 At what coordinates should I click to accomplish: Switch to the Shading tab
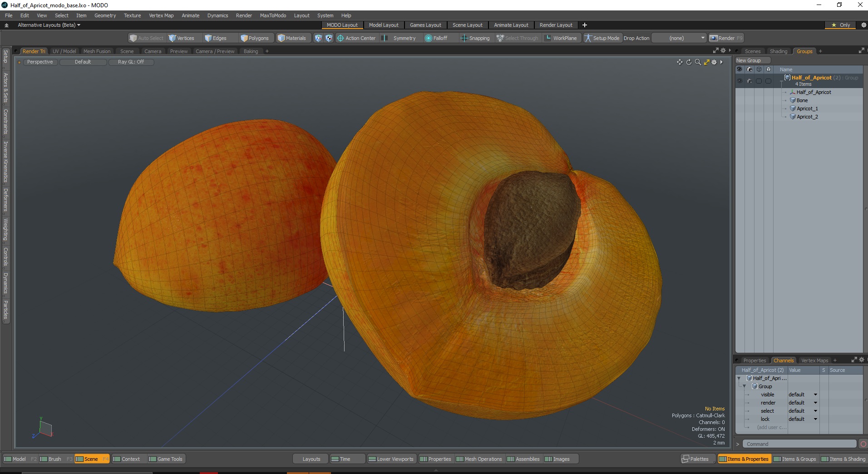[779, 51]
